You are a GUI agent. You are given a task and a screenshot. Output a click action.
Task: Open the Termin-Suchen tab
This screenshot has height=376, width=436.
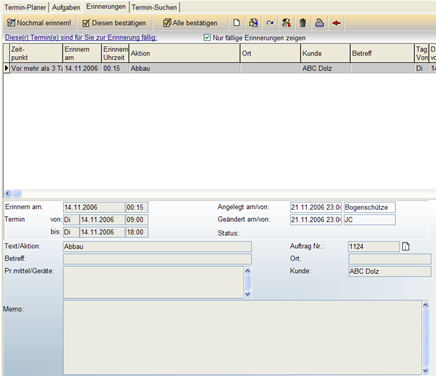tap(154, 7)
